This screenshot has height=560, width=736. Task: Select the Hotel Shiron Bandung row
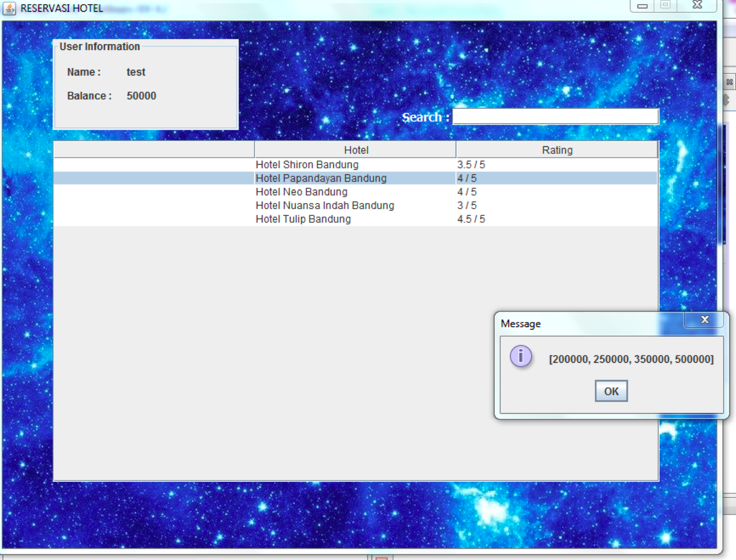pos(355,165)
